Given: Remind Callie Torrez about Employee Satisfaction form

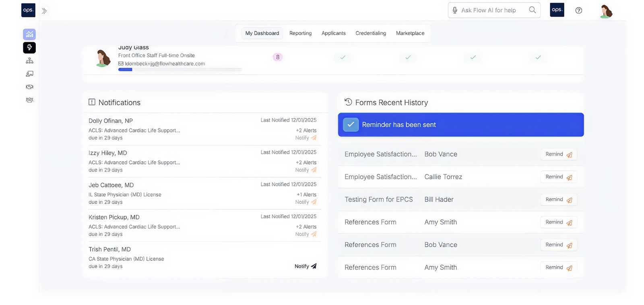Looking at the screenshot, I should [559, 177].
